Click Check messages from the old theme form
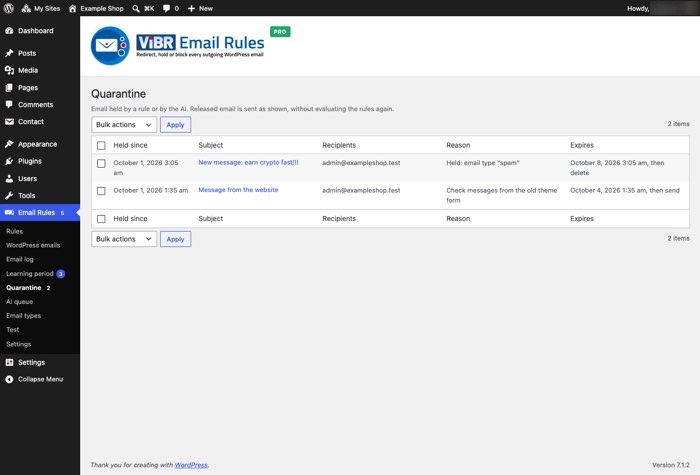Screen dimensions: 700x475 [x=502, y=195]
